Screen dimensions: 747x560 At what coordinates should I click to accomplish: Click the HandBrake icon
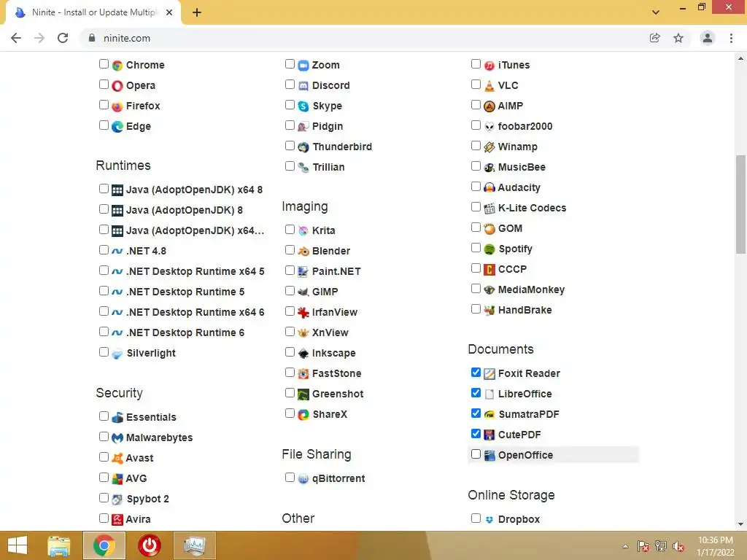[489, 311]
